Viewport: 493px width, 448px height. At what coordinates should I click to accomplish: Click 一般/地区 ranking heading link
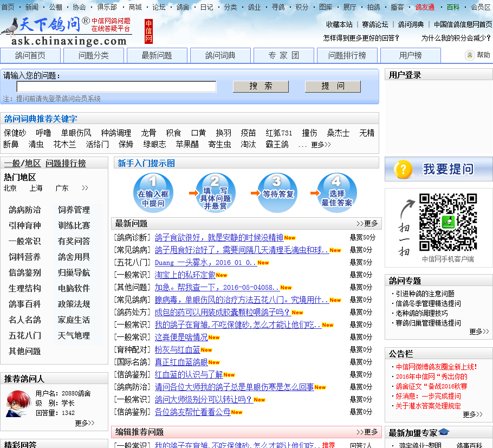(x=22, y=164)
